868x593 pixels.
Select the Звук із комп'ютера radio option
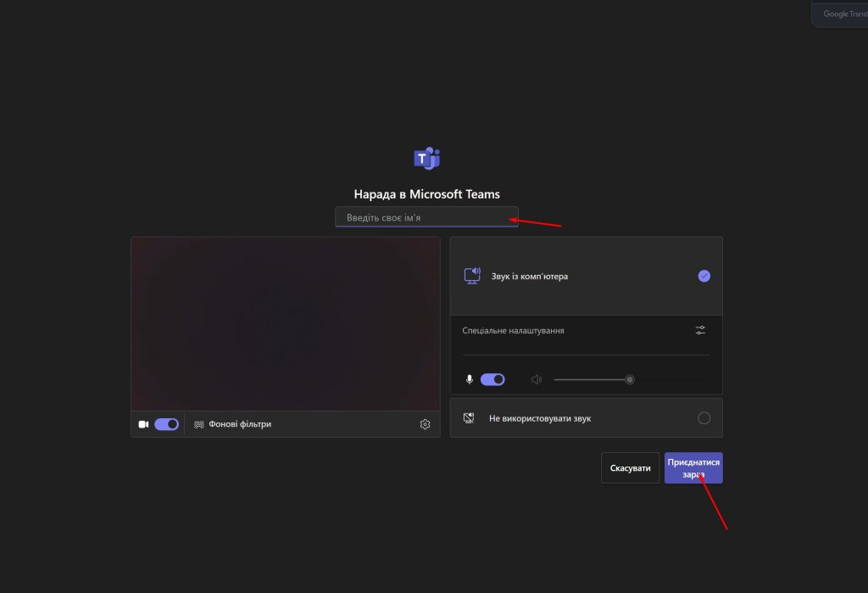coord(704,276)
